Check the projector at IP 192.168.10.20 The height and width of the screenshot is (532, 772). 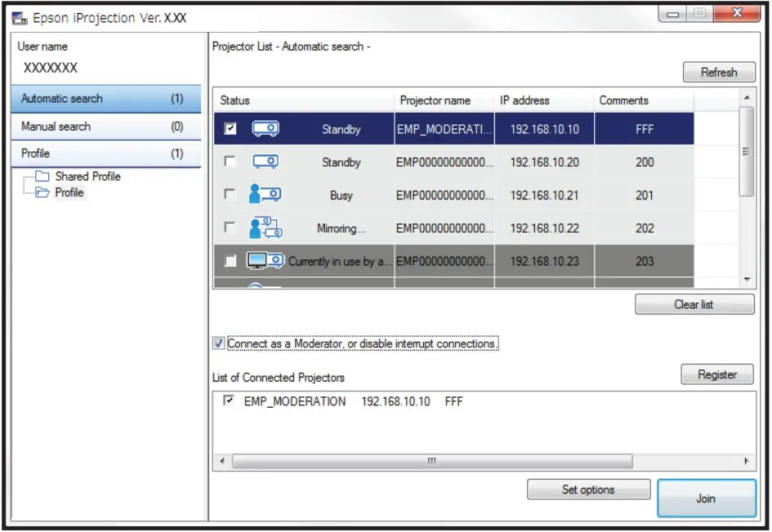pyautogui.click(x=230, y=162)
